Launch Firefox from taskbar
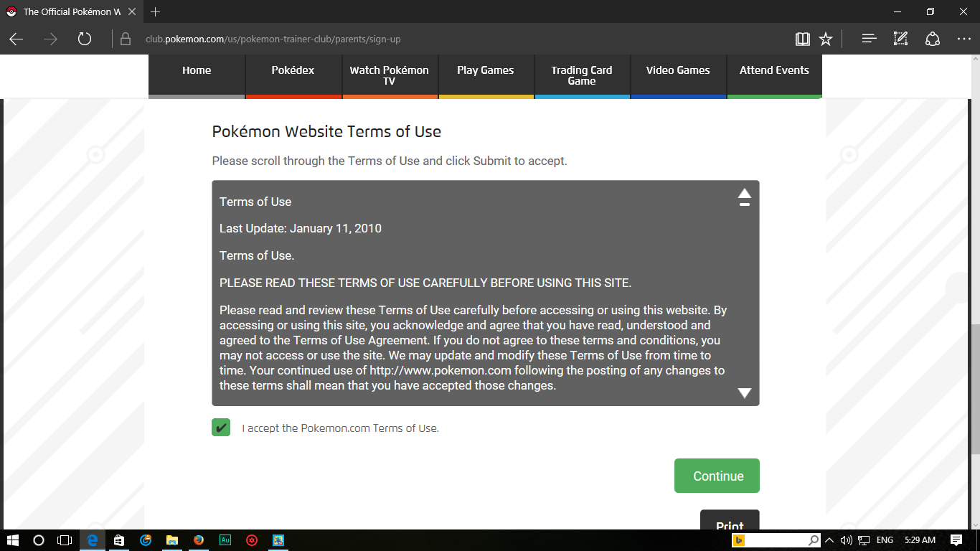The height and width of the screenshot is (551, 980). (x=199, y=540)
